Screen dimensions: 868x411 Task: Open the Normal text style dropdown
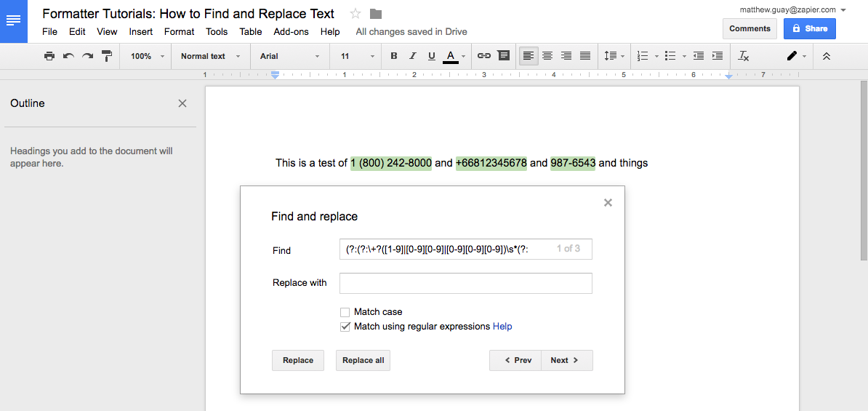coord(210,56)
